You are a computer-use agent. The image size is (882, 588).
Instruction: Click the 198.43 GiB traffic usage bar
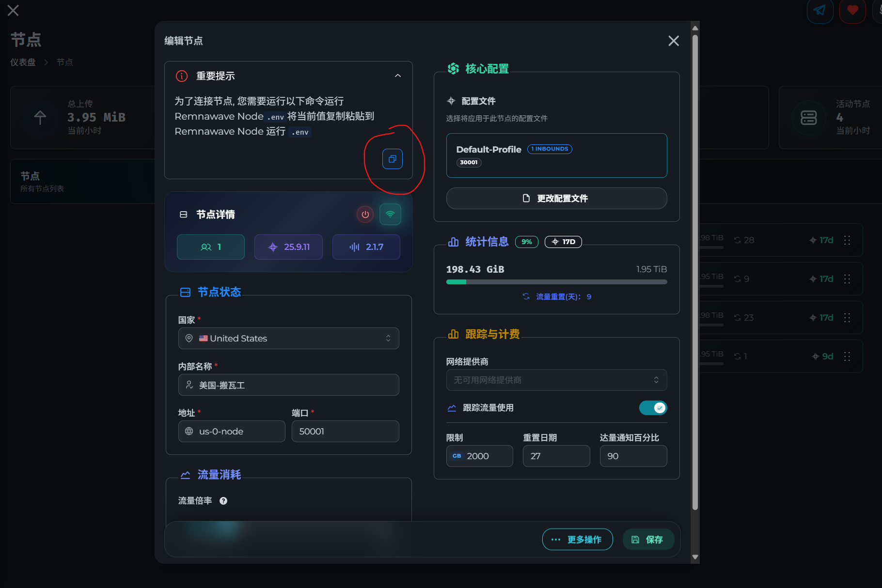[556, 282]
